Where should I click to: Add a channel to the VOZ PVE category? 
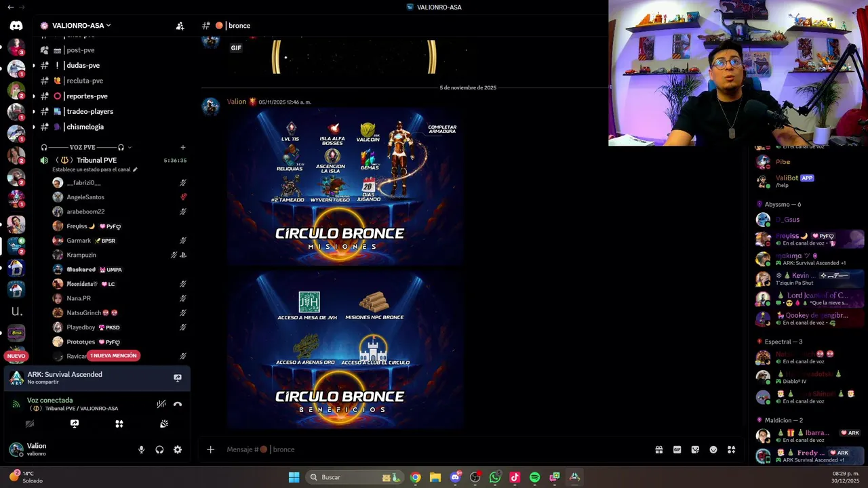pos(182,147)
